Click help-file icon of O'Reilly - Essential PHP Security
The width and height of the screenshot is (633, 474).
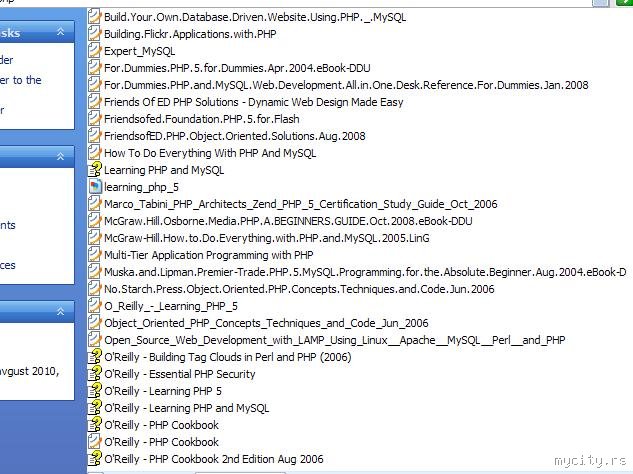[94, 373]
